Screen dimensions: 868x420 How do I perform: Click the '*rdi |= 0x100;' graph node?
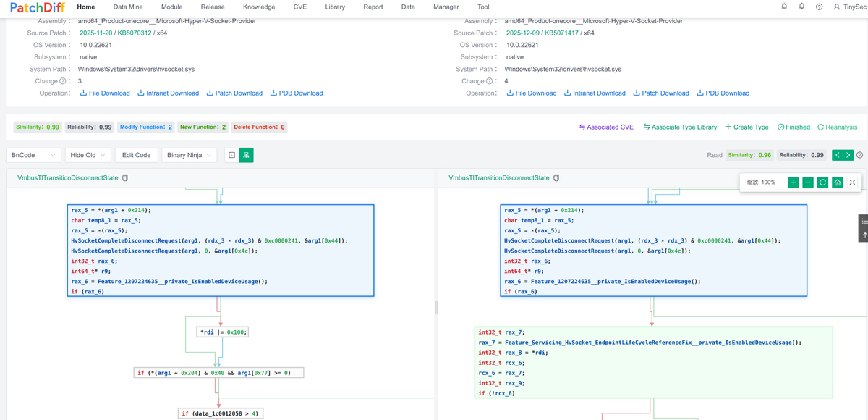coord(224,332)
